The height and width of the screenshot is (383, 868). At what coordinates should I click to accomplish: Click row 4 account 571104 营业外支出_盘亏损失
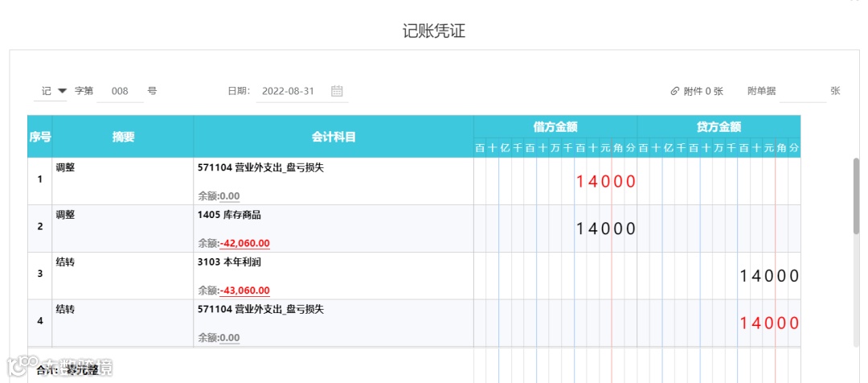[260, 310]
